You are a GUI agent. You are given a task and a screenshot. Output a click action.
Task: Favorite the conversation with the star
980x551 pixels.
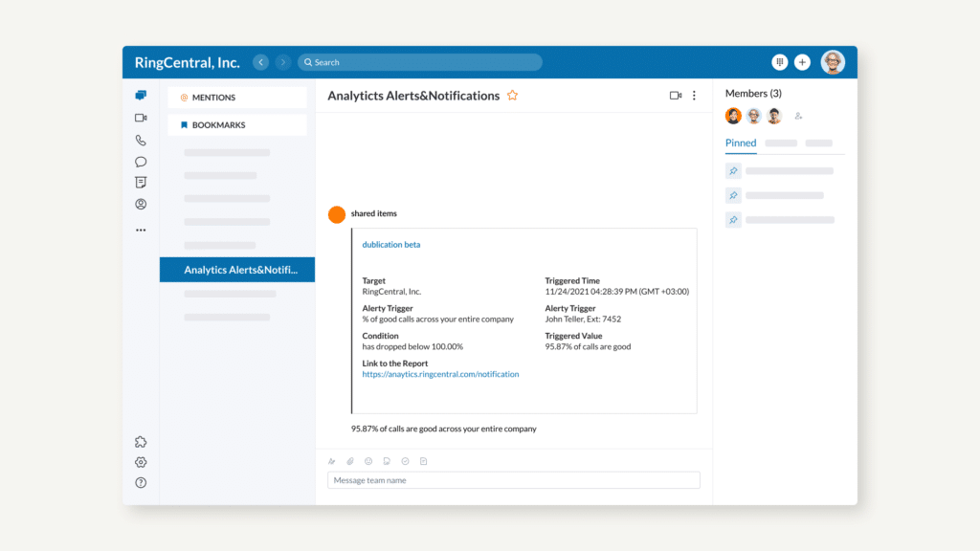click(x=513, y=96)
